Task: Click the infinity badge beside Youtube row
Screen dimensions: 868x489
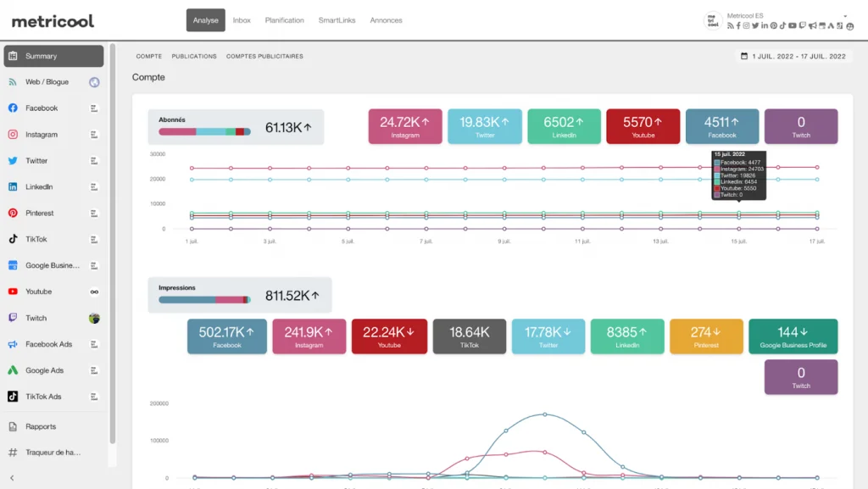Action: click(94, 292)
